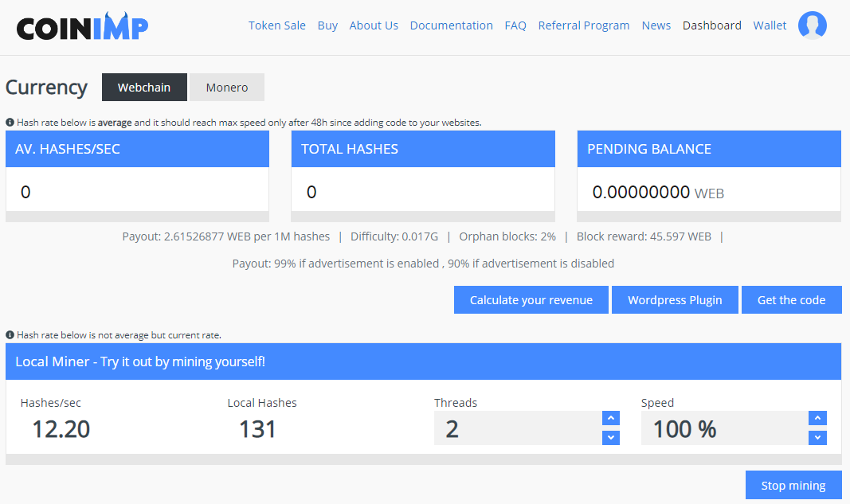
Task: Visit the FAQ page
Action: tap(515, 25)
